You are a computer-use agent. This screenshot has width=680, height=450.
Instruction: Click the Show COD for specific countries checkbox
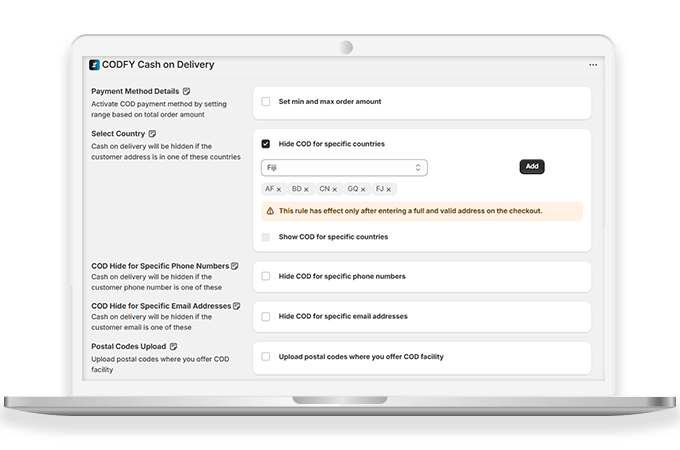[266, 237]
